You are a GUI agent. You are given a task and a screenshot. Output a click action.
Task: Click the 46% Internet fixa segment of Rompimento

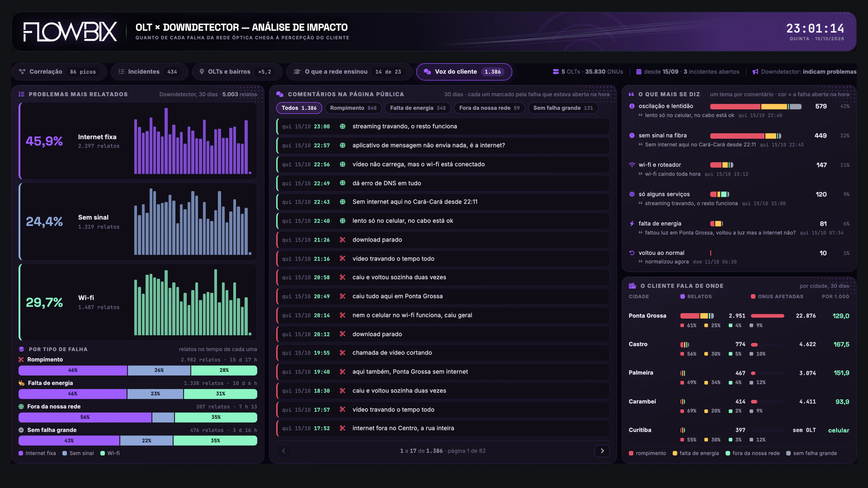click(73, 370)
